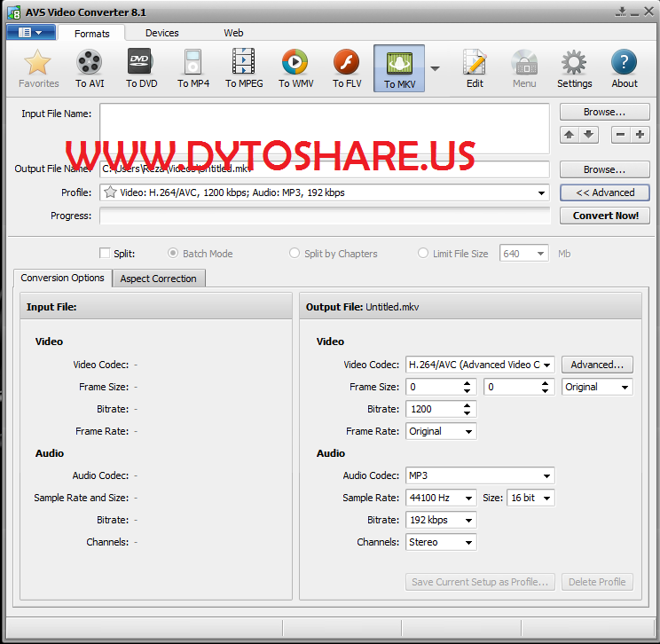
Task: Select the To DVD format icon
Action: point(141,68)
